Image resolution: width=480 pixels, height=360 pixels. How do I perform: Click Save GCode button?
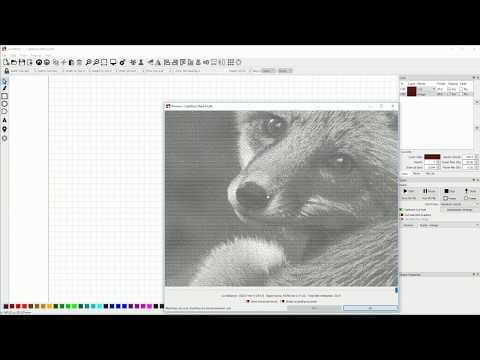(409, 198)
